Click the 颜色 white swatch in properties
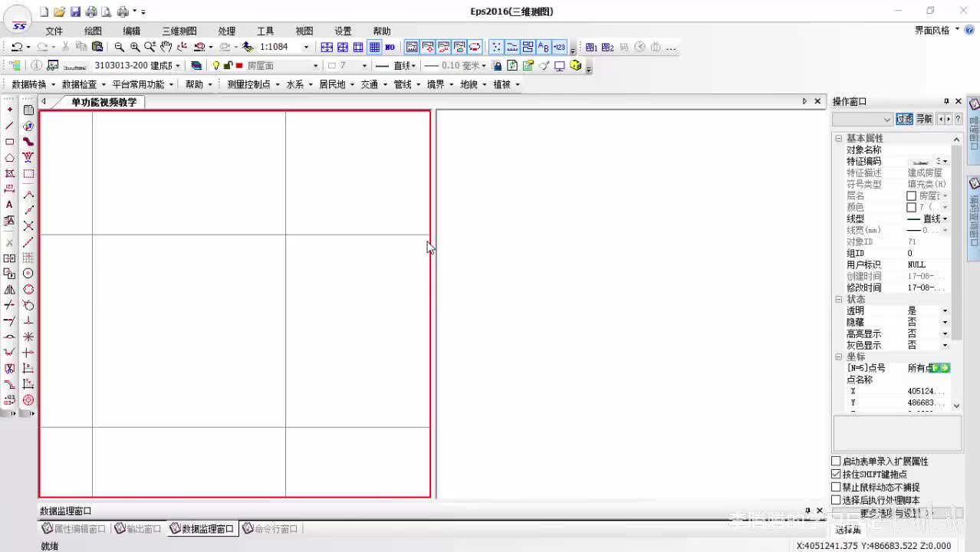The height and width of the screenshot is (552, 980). coord(912,208)
